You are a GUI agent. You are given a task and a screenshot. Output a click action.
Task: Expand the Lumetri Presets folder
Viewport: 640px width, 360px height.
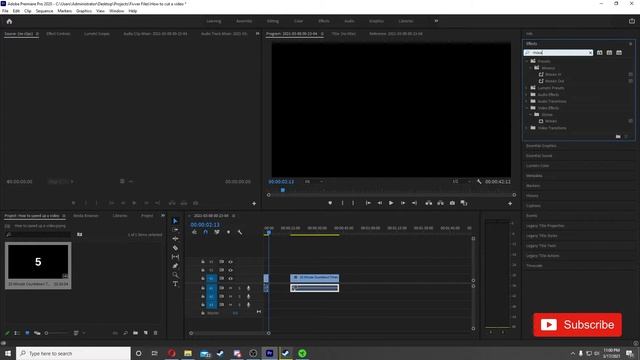click(x=527, y=88)
